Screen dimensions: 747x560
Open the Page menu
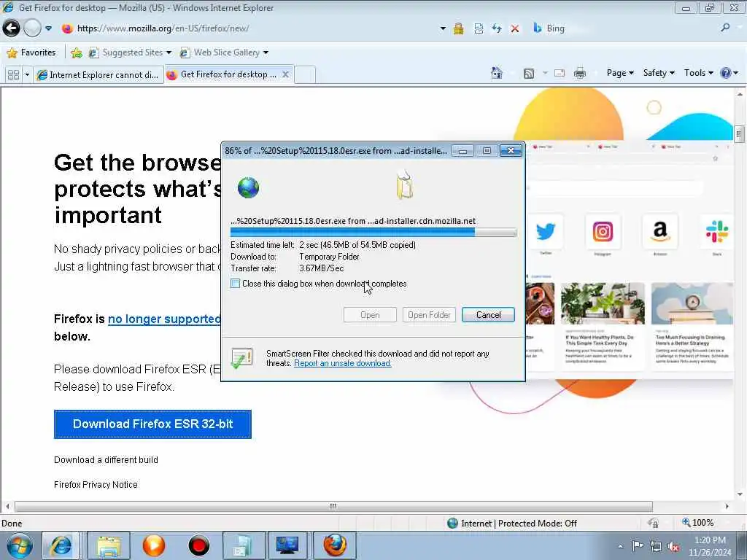click(620, 73)
